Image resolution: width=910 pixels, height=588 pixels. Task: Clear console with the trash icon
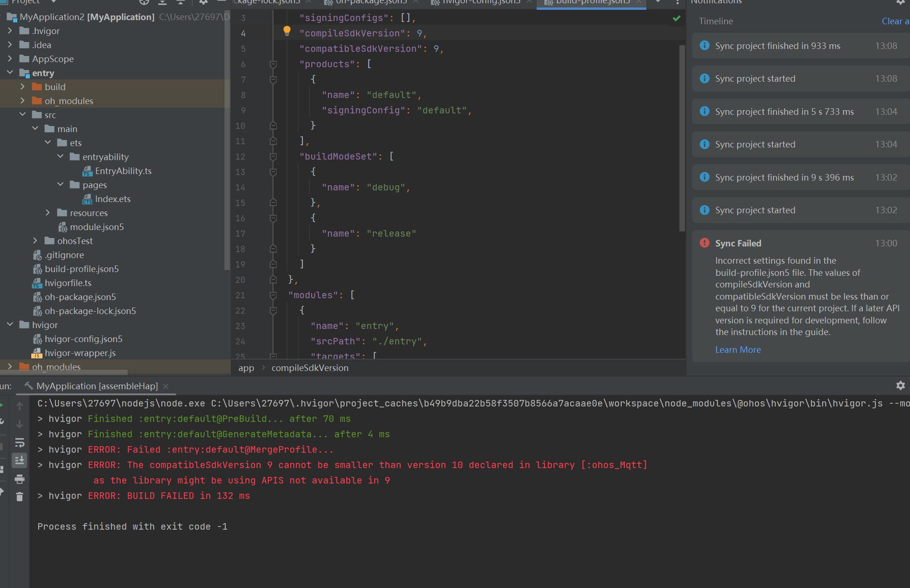(20, 497)
